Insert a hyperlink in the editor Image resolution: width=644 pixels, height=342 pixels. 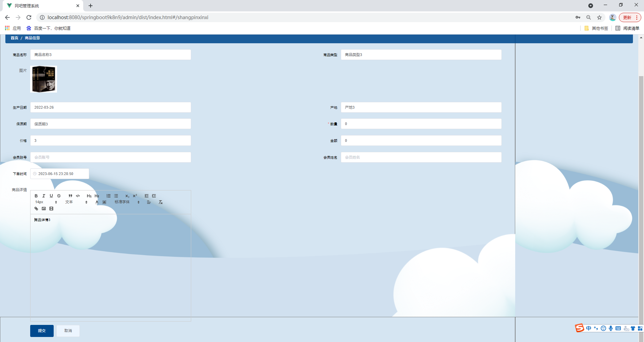pos(36,209)
